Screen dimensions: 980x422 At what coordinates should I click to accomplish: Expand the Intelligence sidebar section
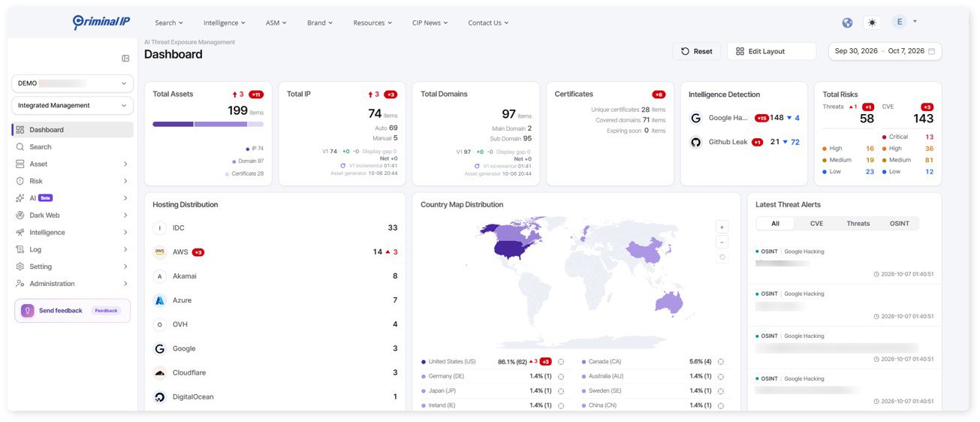click(x=125, y=233)
